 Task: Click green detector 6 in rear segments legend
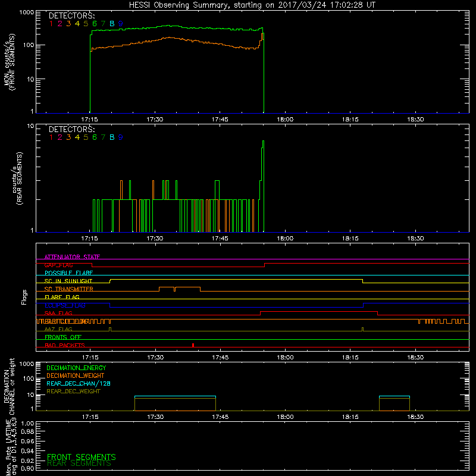click(x=95, y=137)
